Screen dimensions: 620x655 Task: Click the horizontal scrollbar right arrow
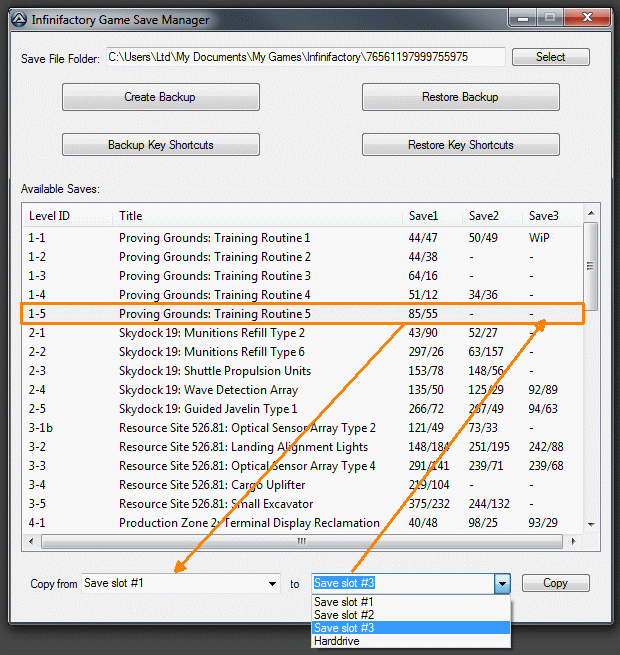(573, 541)
